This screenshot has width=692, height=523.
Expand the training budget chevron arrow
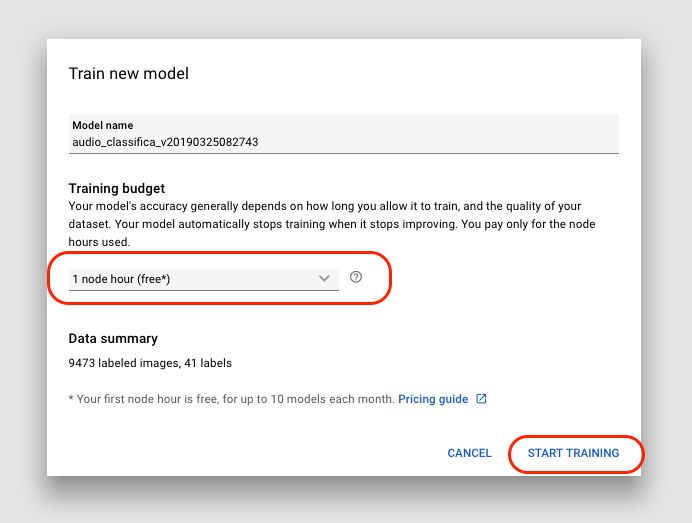click(324, 279)
